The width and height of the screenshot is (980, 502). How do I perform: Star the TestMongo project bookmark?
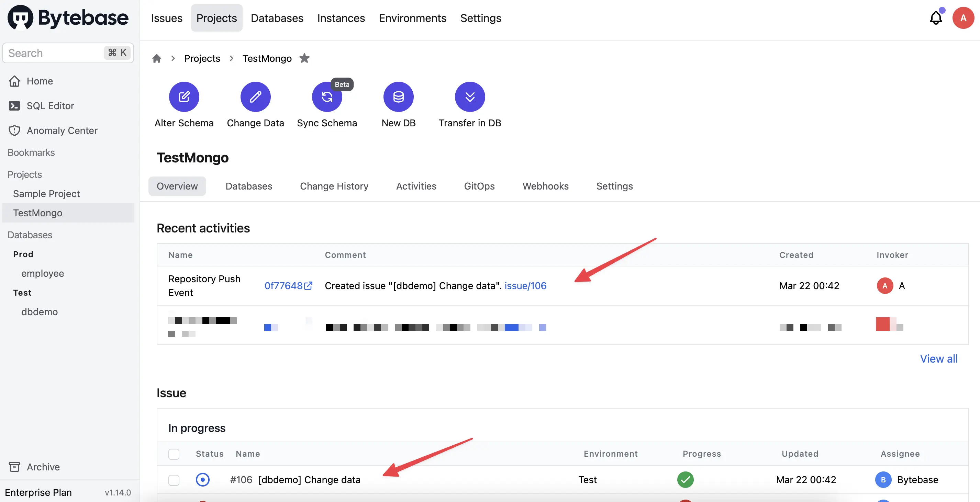[x=304, y=58]
